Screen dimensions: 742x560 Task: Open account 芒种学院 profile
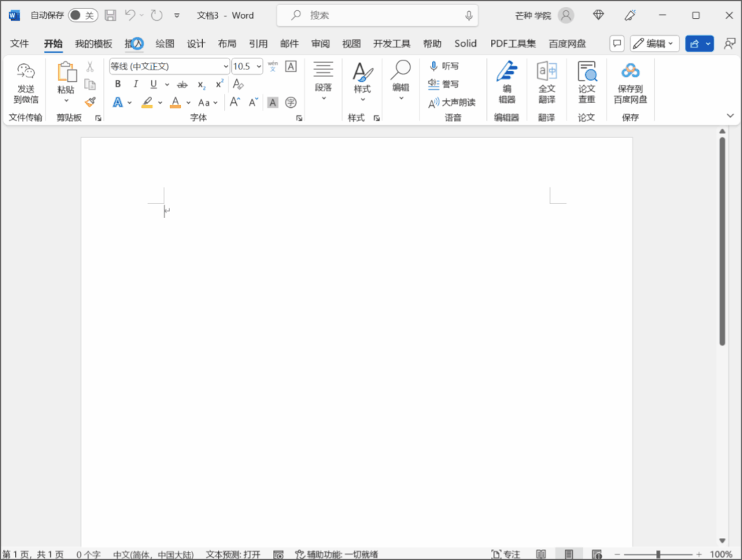(544, 16)
